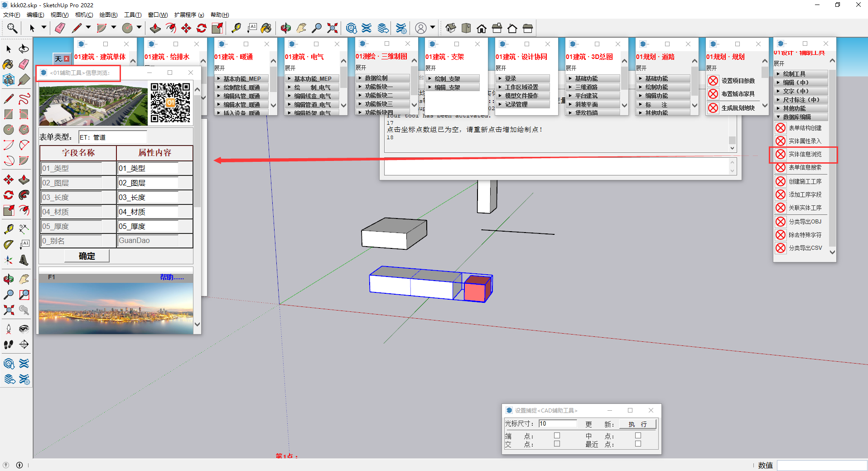This screenshot has width=868, height=471.
Task: Activate the Follow Me tool in left toolbar
Action: tap(24, 195)
